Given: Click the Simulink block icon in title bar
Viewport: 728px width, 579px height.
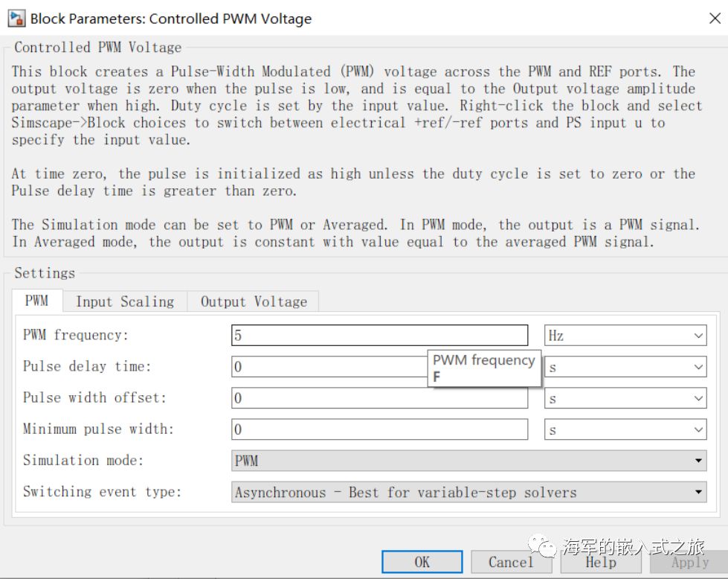Looking at the screenshot, I should click(x=16, y=19).
